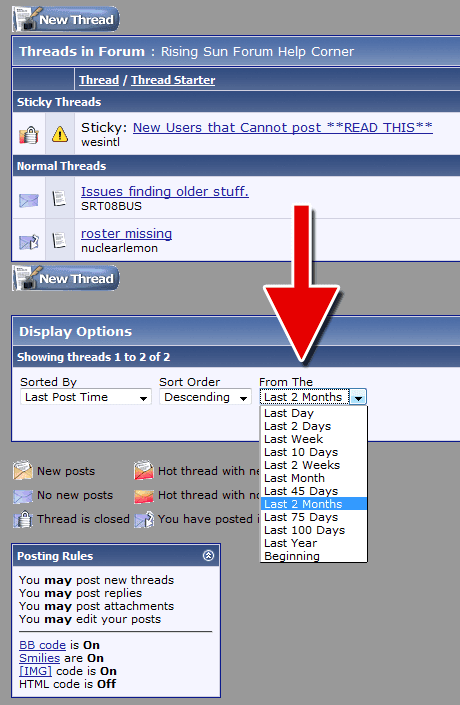Click the bottom New Thread button
This screenshot has width=460, height=705.
(66, 278)
